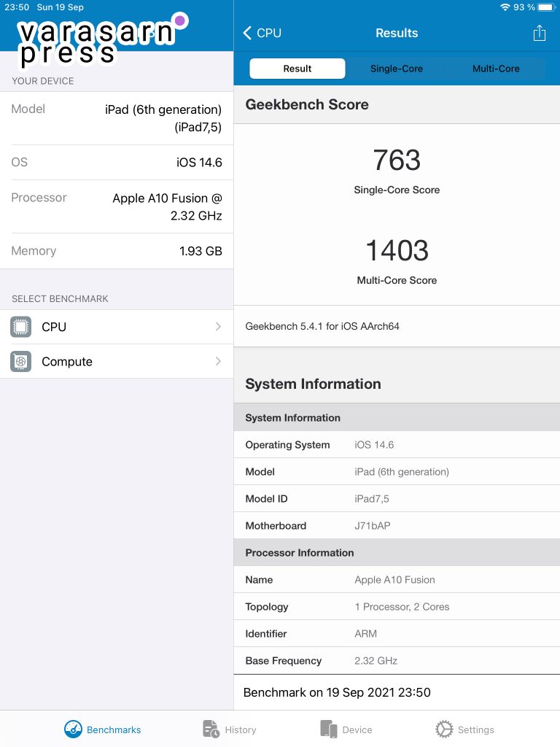Tap the Topology row 1 Processor, 2 Cores

click(397, 607)
